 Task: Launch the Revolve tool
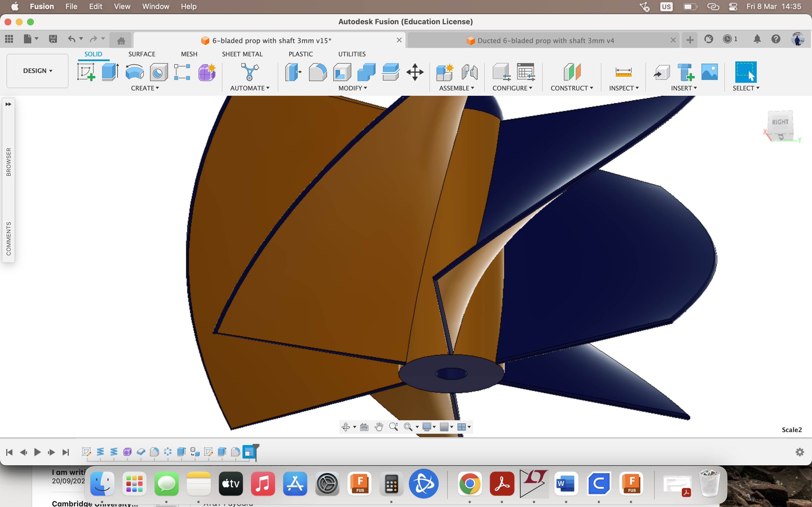134,72
